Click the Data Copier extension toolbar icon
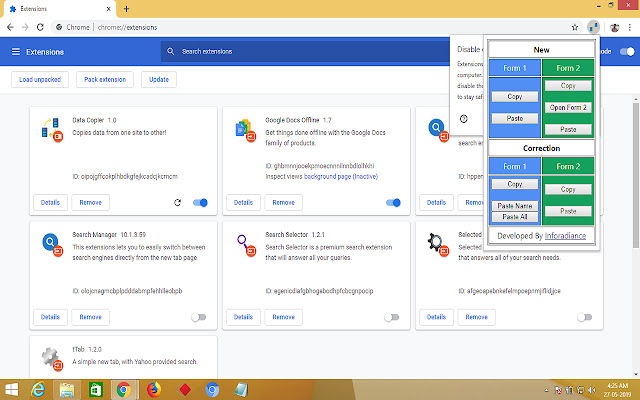The height and width of the screenshot is (400, 640). click(x=593, y=27)
